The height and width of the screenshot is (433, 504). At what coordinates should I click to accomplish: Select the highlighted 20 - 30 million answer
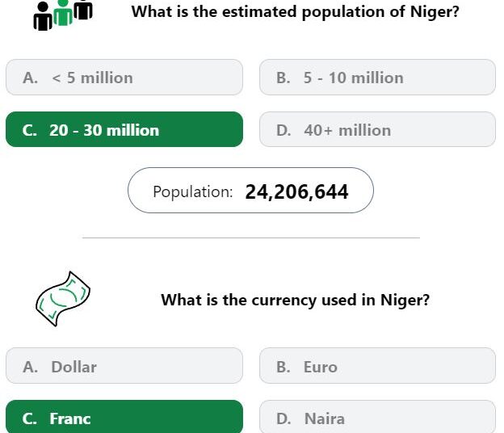(x=124, y=129)
